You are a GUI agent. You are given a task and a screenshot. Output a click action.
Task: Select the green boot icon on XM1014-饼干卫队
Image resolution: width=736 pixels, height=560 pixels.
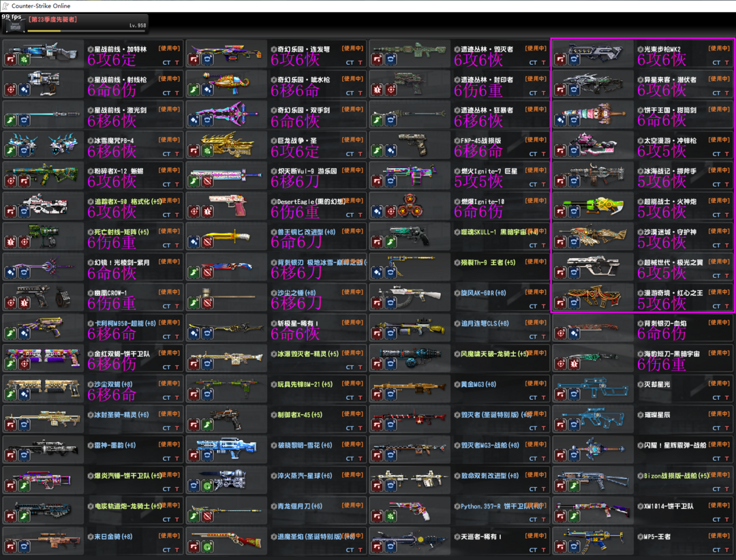[574, 517]
